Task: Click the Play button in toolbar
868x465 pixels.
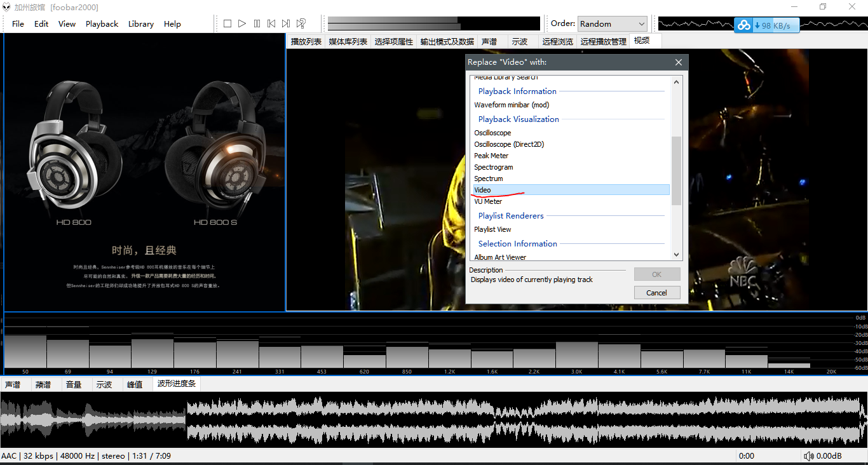Action: point(242,24)
